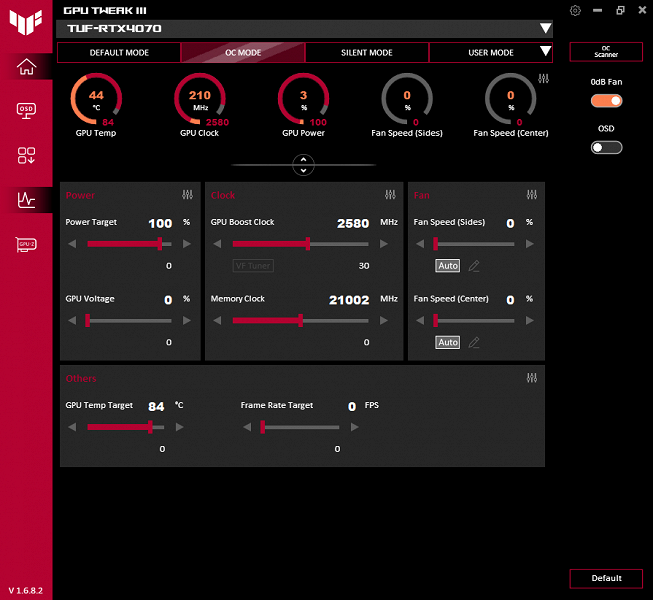Click the TUF logo in sidebar
653x600 pixels.
point(26,22)
